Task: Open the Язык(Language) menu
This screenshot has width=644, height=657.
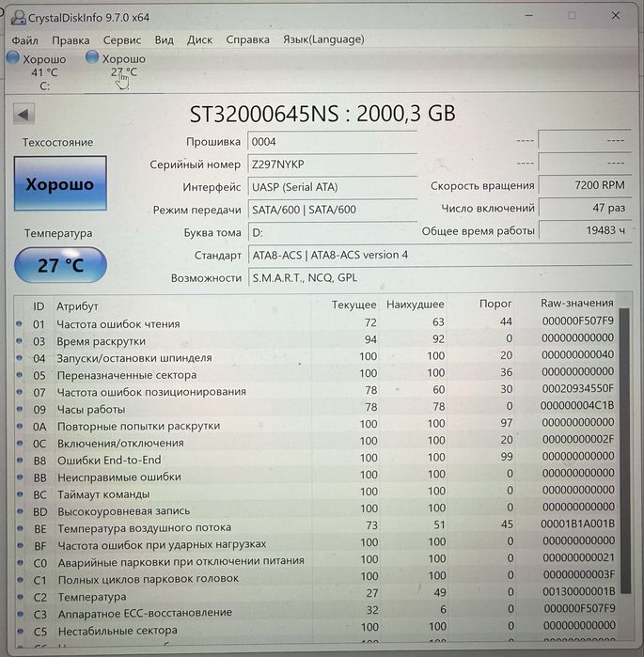Action: (323, 39)
